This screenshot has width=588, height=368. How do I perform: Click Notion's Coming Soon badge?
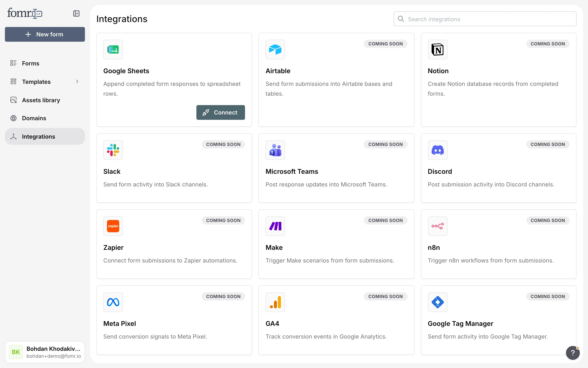pyautogui.click(x=548, y=44)
